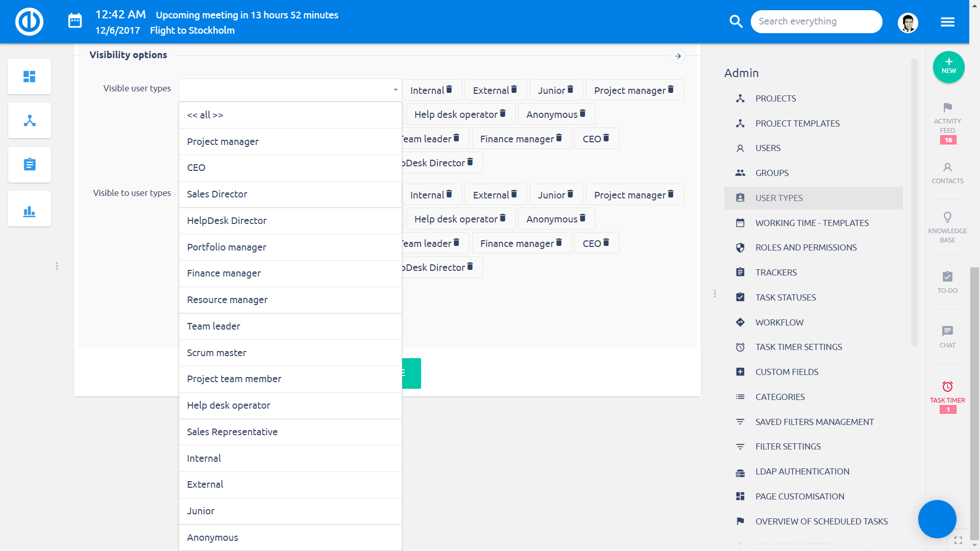This screenshot has width=980, height=551.
Task: Open the Knowledge Base lightbulb icon
Action: point(947,217)
